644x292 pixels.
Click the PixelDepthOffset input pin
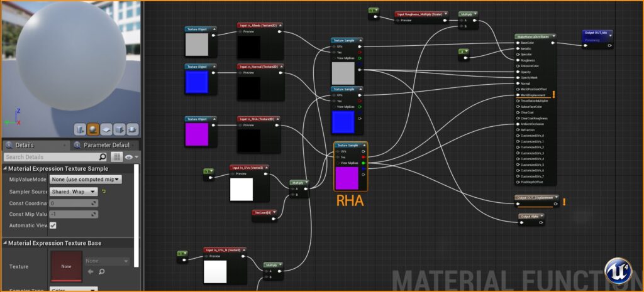[518, 181]
